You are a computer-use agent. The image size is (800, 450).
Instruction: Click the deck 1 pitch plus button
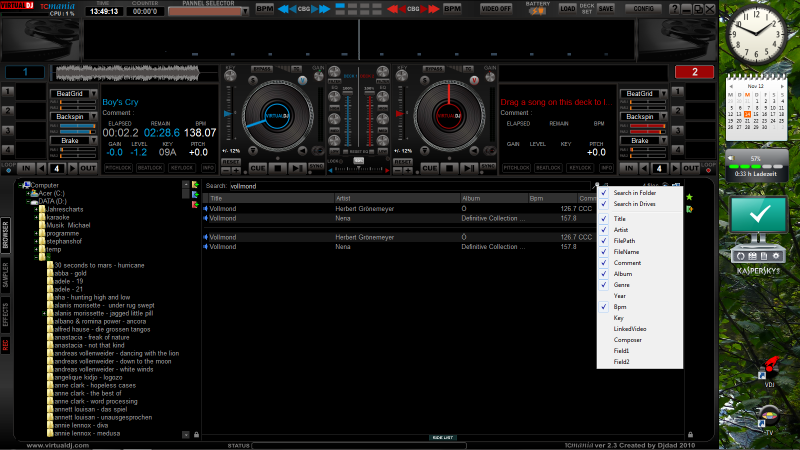[236, 170]
